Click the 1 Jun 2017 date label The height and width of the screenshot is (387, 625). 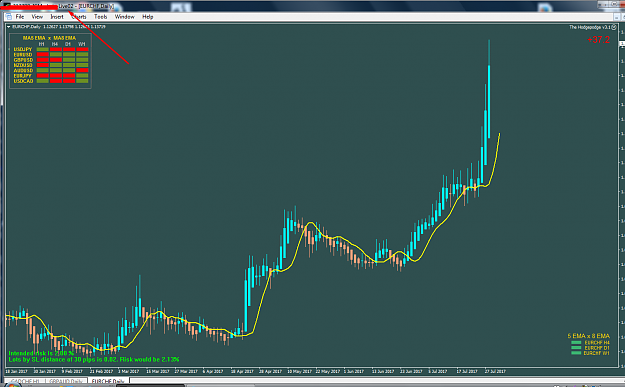point(354,371)
